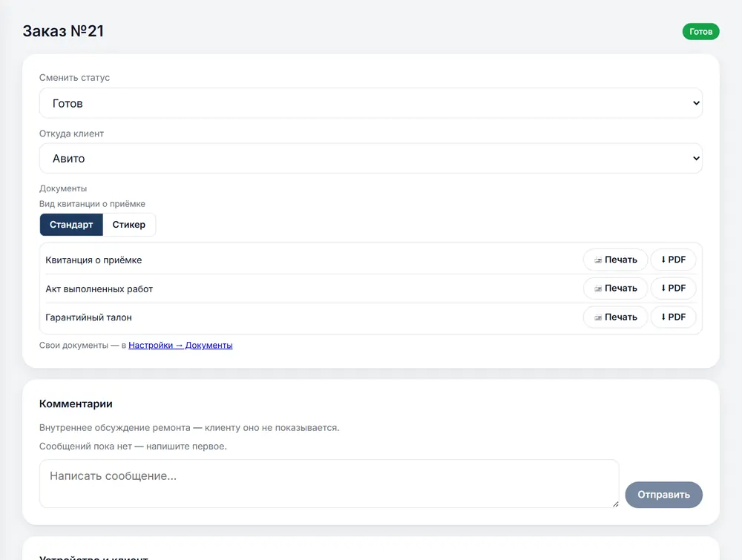Click the Внутреннее обсуждение ремонта description text

click(x=189, y=427)
